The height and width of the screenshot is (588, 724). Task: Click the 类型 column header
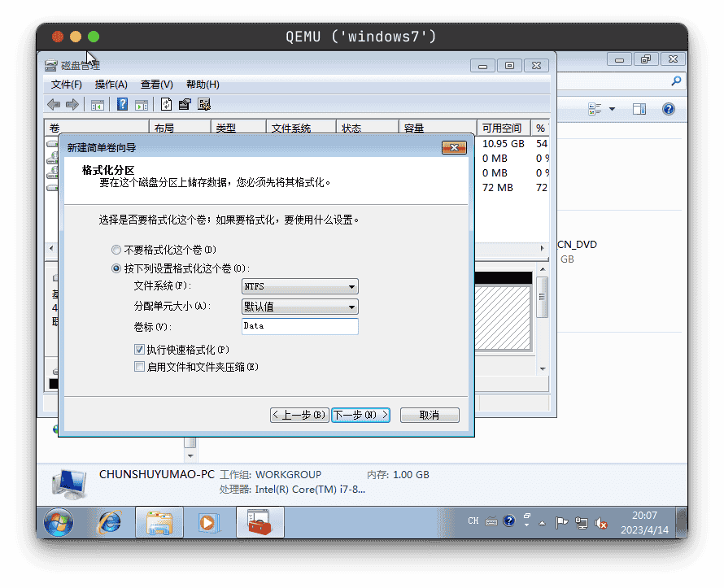click(x=238, y=128)
